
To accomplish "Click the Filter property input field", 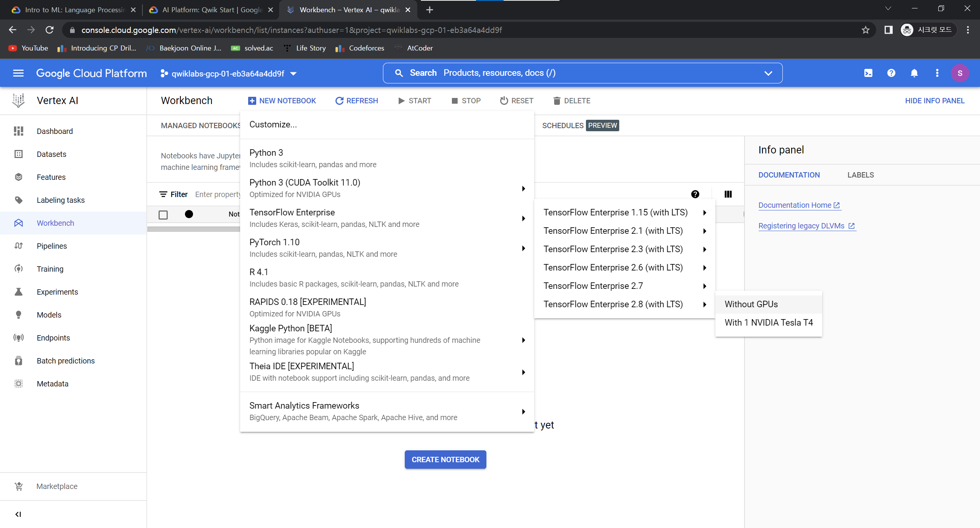I will 218,194.
